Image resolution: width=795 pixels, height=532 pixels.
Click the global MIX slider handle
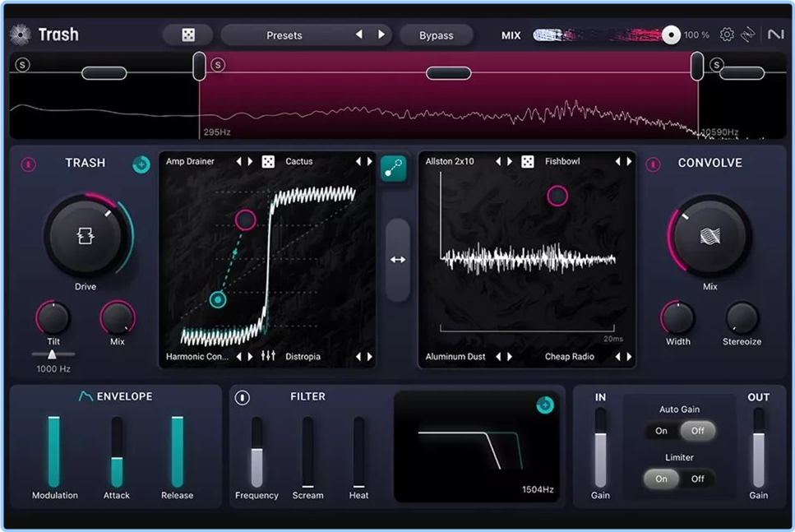pyautogui.click(x=671, y=35)
